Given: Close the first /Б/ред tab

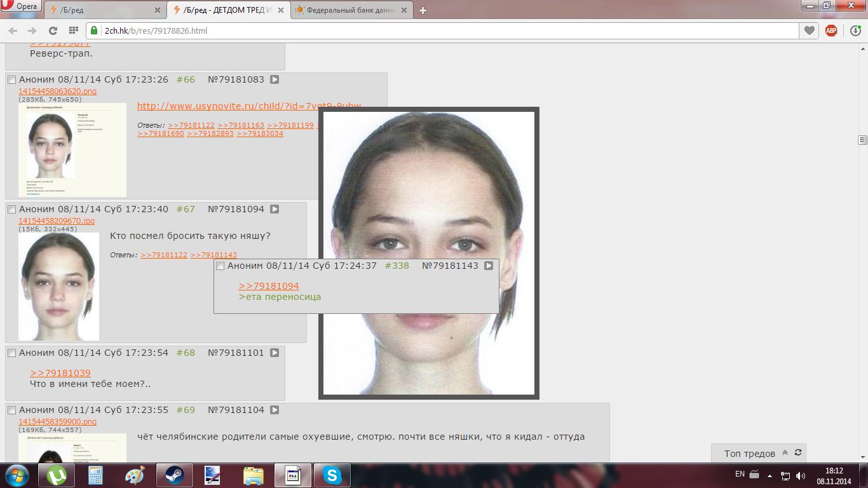Looking at the screenshot, I should tap(158, 10).
